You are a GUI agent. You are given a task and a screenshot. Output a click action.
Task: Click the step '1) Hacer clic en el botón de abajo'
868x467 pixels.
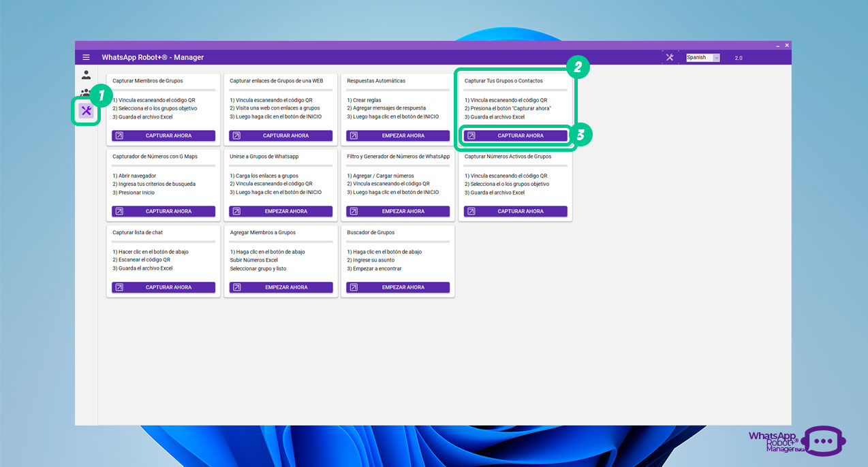point(151,252)
